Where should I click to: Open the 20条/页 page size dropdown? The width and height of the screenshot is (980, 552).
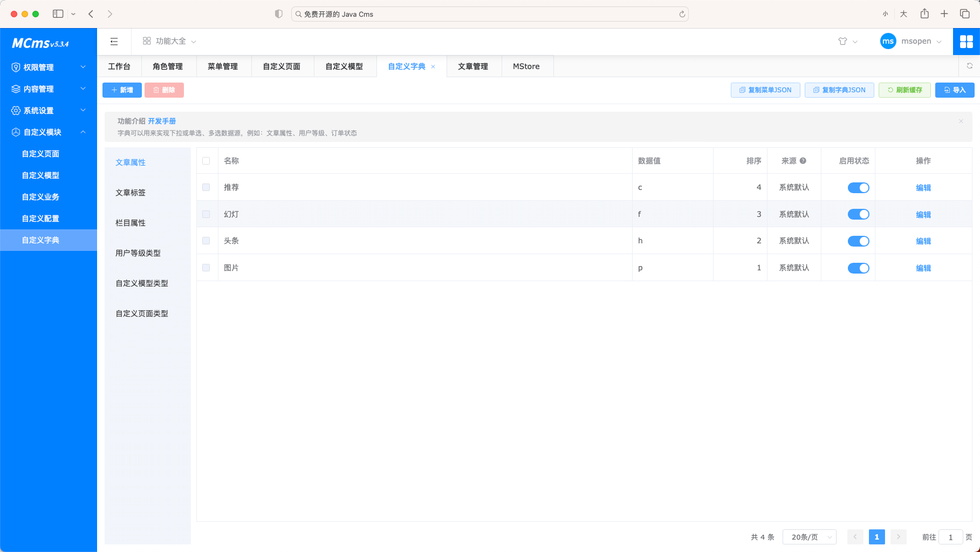coord(808,536)
